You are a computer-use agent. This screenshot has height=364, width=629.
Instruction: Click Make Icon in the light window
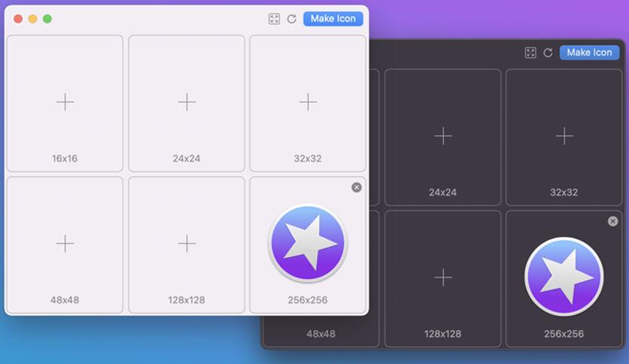[x=333, y=19]
